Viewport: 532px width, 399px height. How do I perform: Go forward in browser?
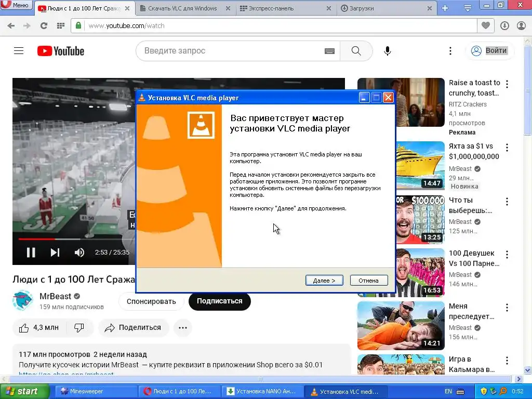pos(27,26)
